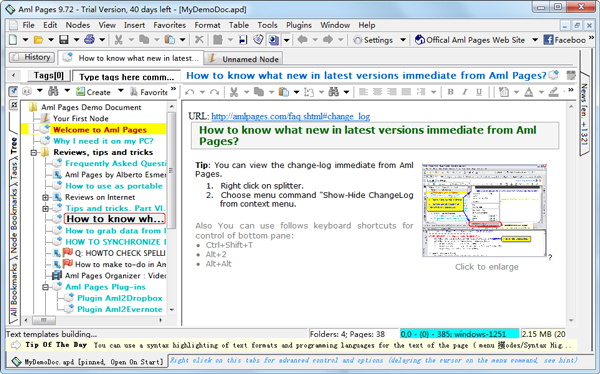Open the Create button dropdown arrow
Screen dimensions: 600x374
(x=121, y=91)
